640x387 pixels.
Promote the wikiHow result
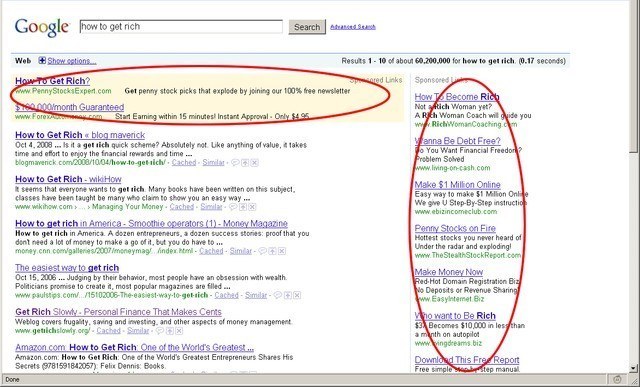[243, 207]
